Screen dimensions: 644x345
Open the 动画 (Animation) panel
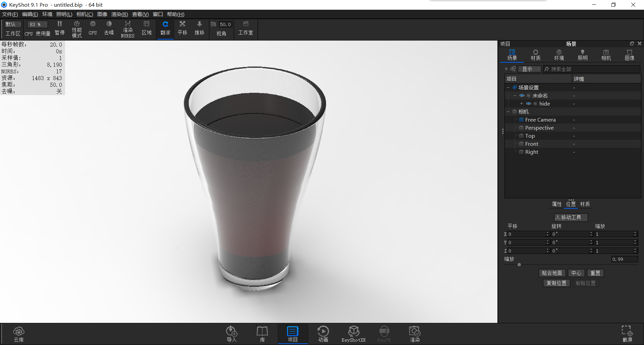pos(323,334)
